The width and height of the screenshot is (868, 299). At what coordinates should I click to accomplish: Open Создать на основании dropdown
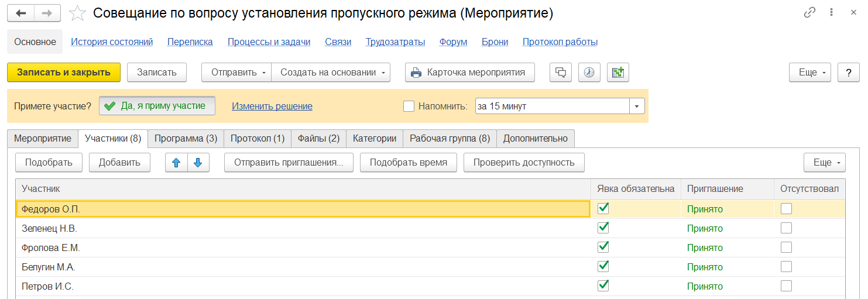pos(331,73)
